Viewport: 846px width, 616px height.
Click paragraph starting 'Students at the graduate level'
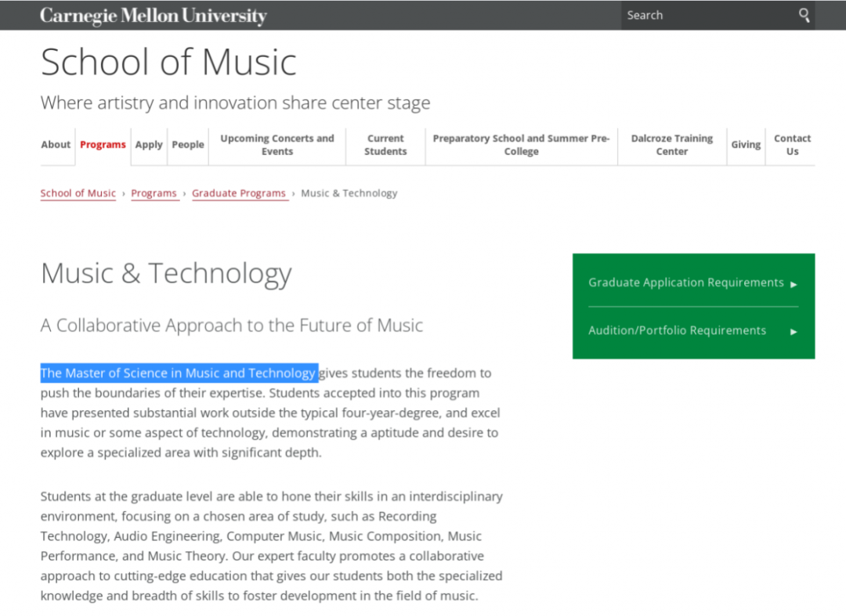tap(272, 546)
